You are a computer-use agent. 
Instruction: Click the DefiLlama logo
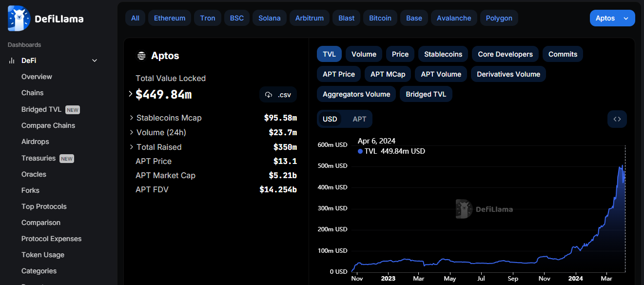click(46, 19)
